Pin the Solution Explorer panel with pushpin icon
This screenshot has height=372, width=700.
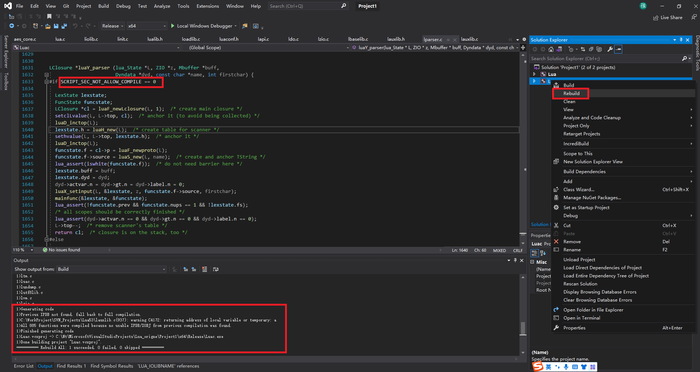click(681, 40)
